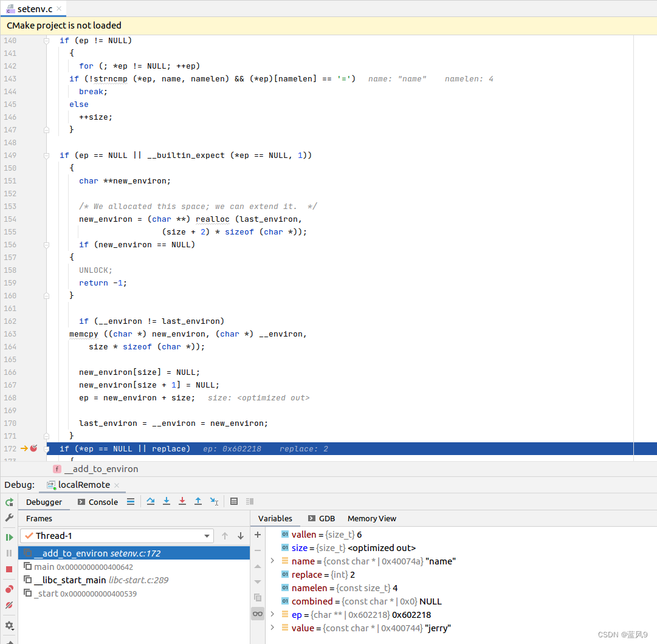Move watch up in the Variables toolbar

[258, 566]
